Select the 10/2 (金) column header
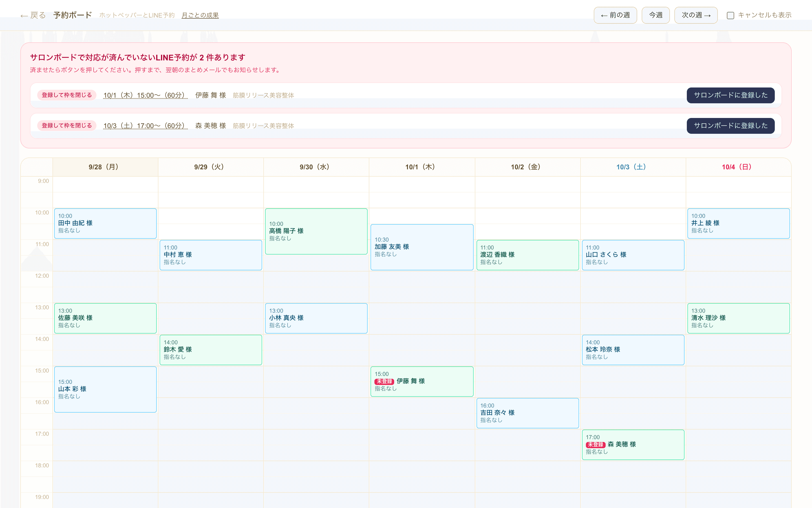812x508 pixels. [528, 167]
